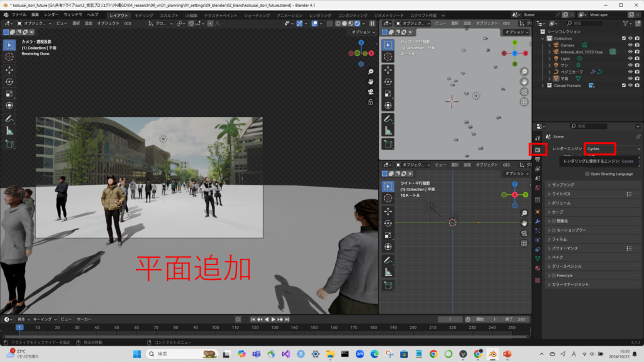Open the レンダー menu in the top bar
Screen dimensions: 644x362
coord(51,14)
